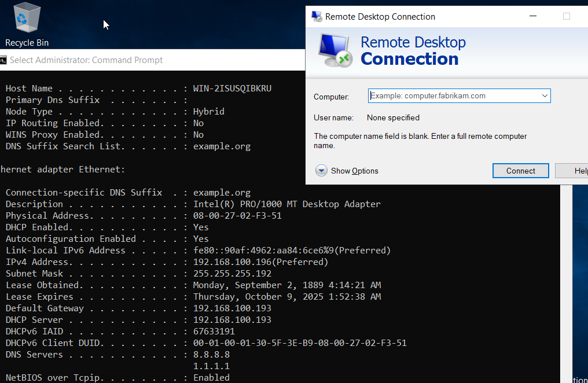588x383 pixels.
Task: Click the host name value WIN-2ISUSQIBKRU
Action: [x=231, y=89]
